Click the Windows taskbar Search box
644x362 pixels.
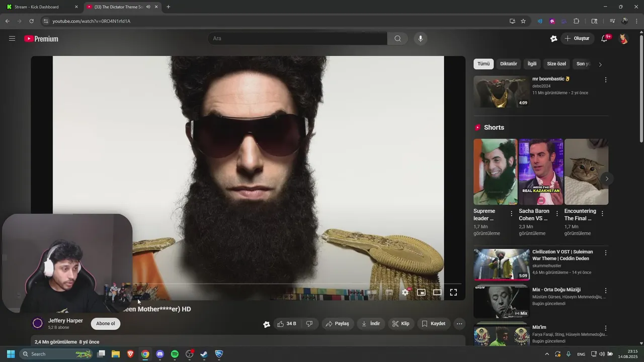click(x=57, y=354)
